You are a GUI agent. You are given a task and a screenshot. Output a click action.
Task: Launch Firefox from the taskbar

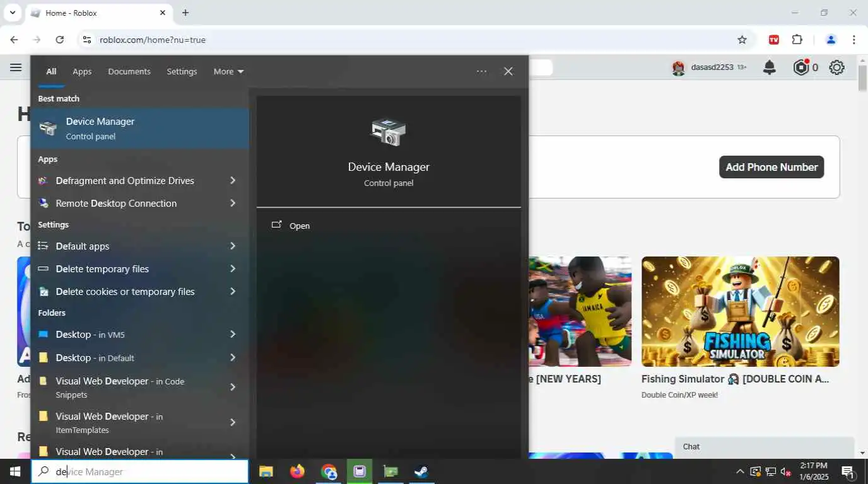click(297, 471)
